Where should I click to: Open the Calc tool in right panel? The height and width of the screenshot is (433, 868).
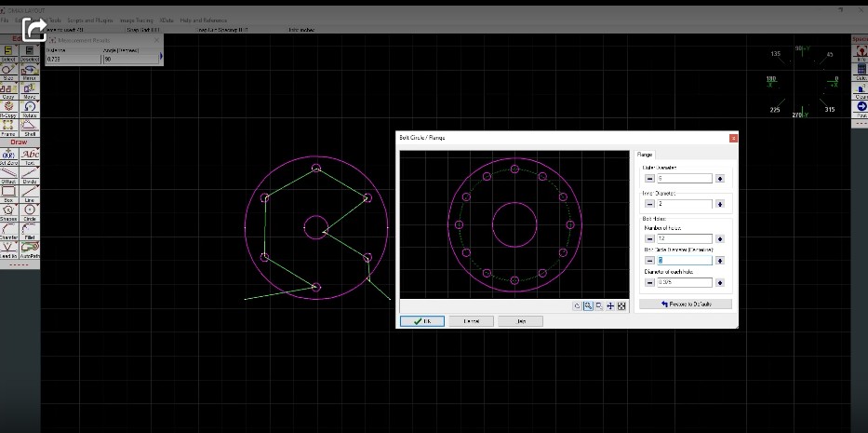(861, 72)
